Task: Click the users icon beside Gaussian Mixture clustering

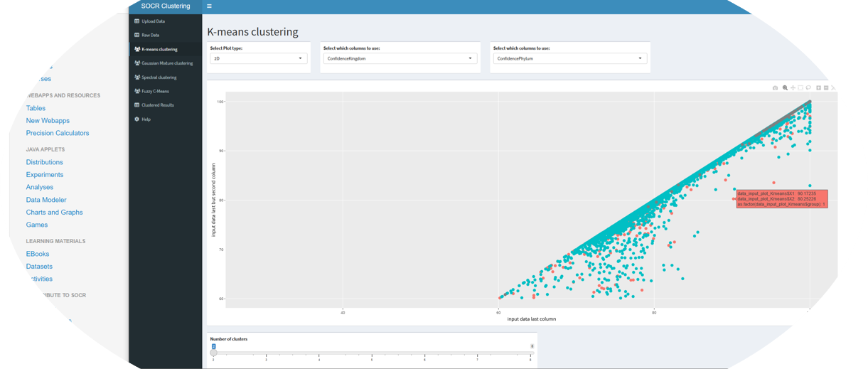Action: tap(137, 63)
